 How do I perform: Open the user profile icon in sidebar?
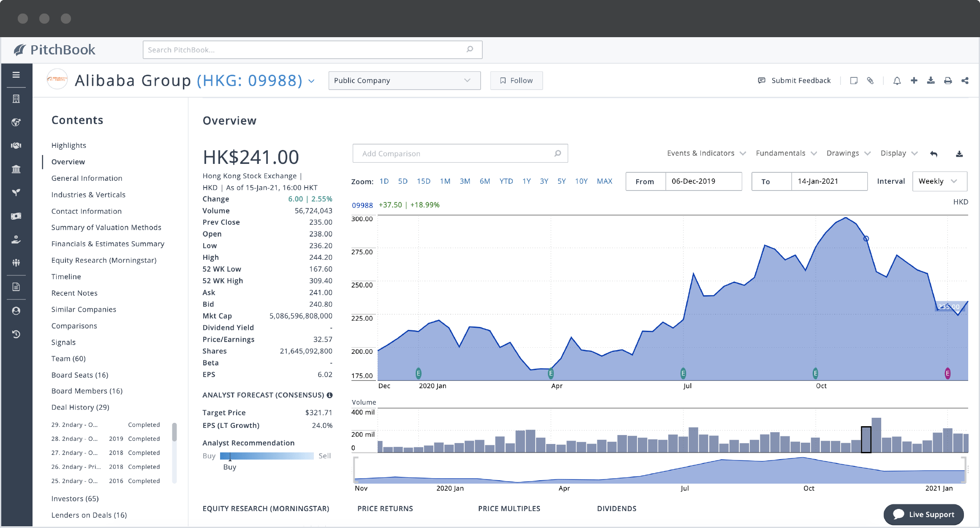[x=16, y=310]
